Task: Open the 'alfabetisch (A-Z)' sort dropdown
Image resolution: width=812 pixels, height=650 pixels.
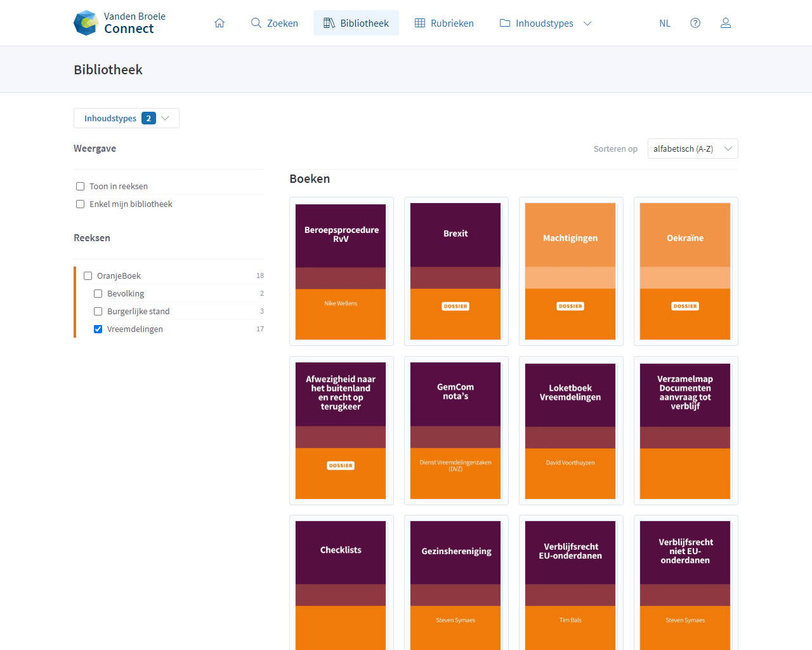Action: pos(692,149)
